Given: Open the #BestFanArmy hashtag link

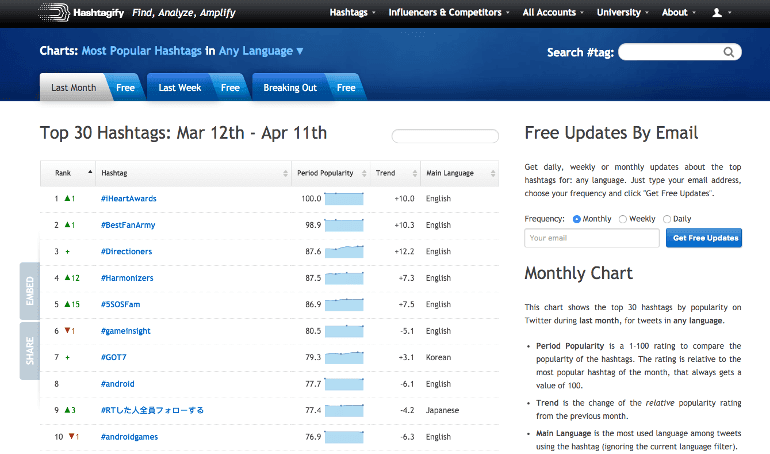Looking at the screenshot, I should point(128,225).
